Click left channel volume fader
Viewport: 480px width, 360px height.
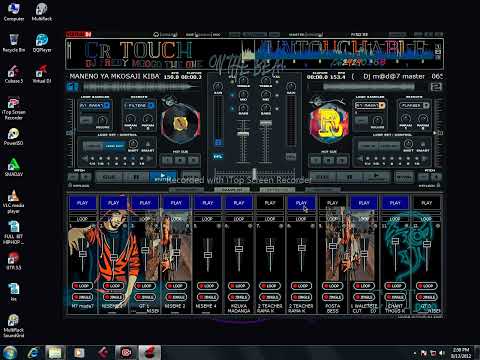click(243, 134)
